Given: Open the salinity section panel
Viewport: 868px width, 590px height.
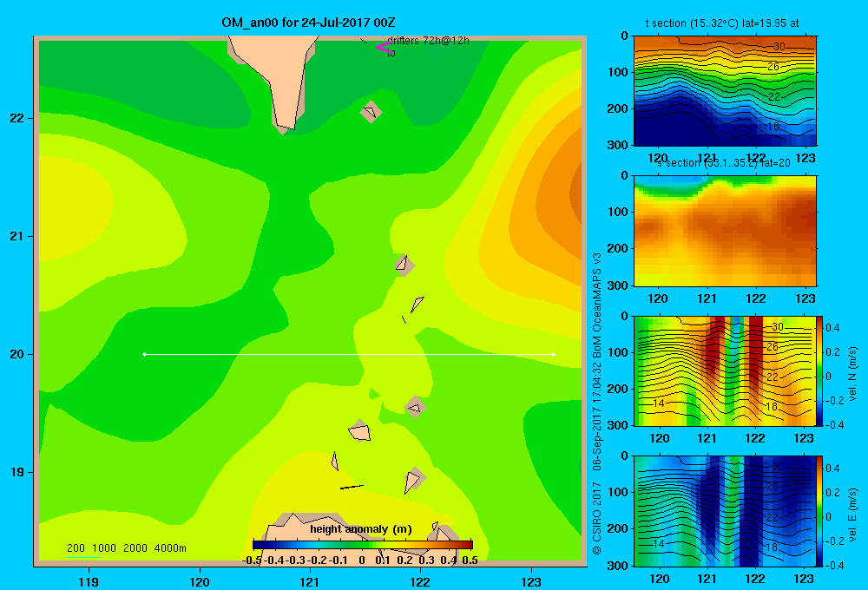Looking at the screenshot, I should pyautogui.click(x=725, y=231).
